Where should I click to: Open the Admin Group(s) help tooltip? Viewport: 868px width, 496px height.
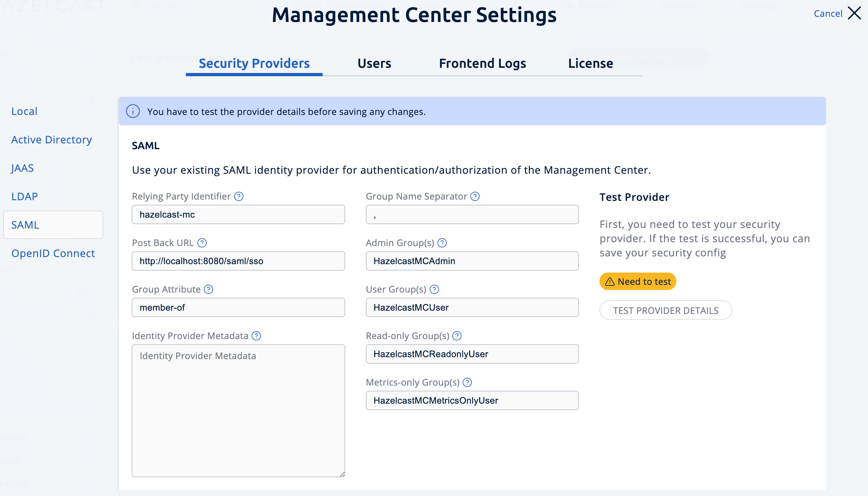click(442, 243)
